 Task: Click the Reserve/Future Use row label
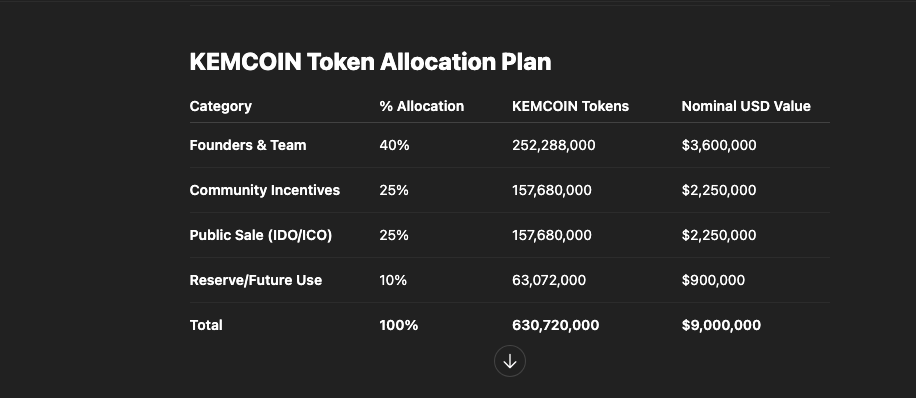point(256,280)
